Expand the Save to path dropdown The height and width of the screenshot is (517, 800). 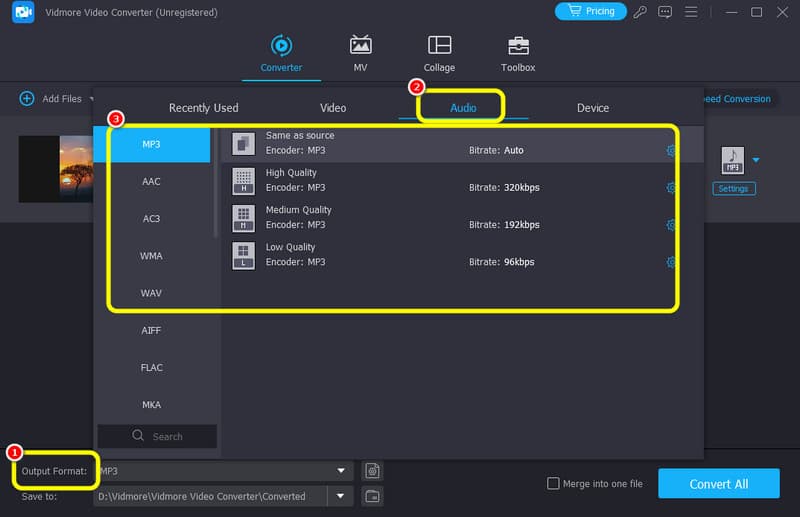coord(342,496)
